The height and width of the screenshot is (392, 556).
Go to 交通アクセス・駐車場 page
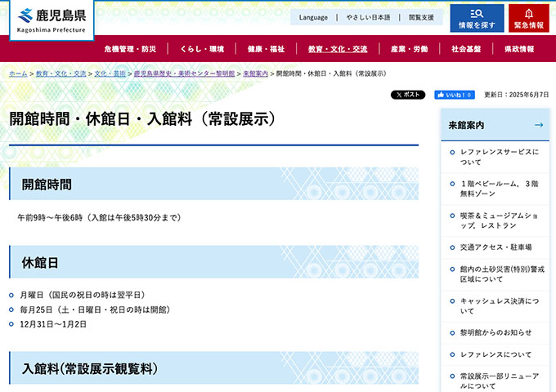[x=495, y=247]
